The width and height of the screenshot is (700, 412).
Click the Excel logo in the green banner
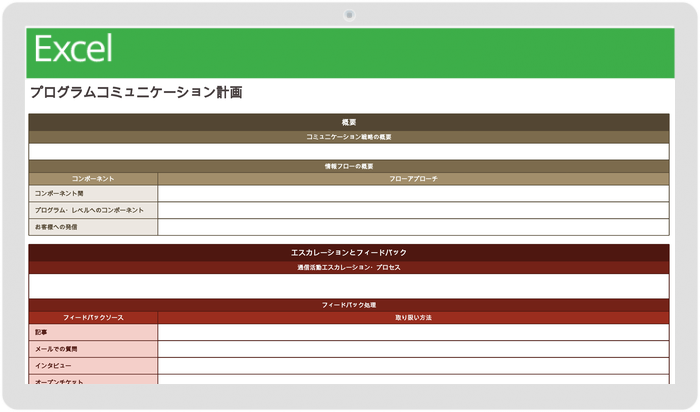73,49
